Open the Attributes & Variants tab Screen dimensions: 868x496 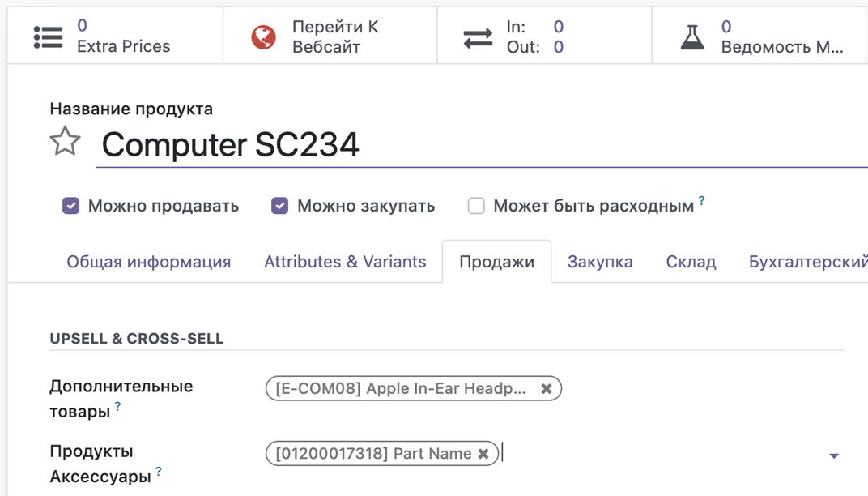345,262
